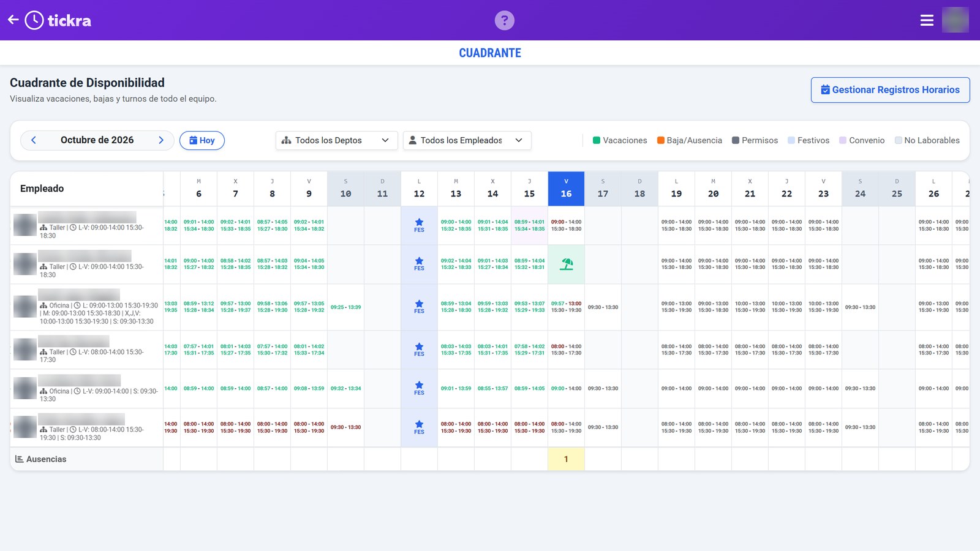
Task: Click the Baja/Ausencia orange legend swatch
Action: 661,140
